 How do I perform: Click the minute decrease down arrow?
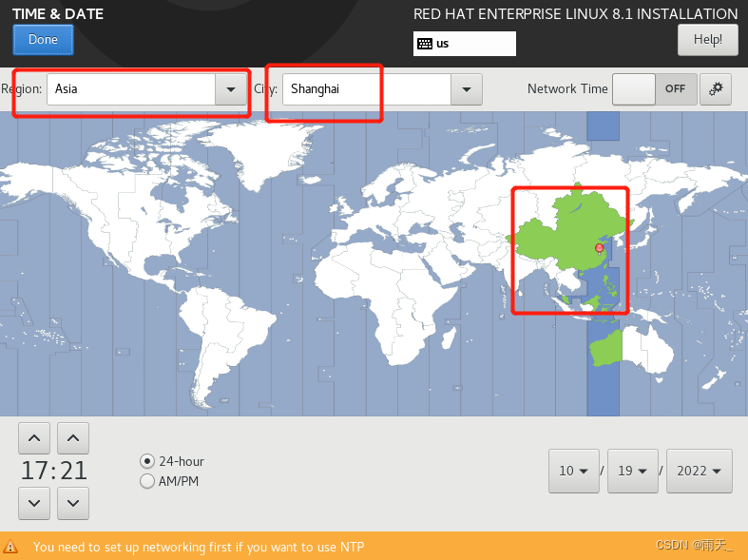pos(73,503)
